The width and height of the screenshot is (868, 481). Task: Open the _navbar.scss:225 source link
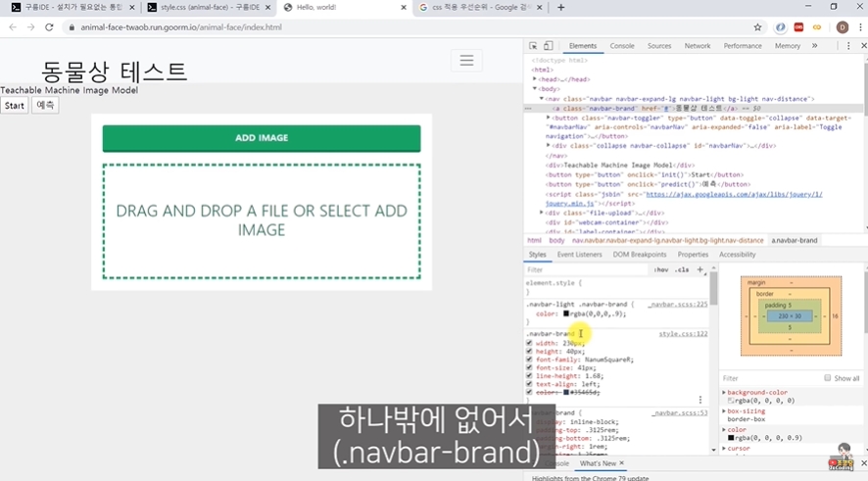pyautogui.click(x=678, y=305)
